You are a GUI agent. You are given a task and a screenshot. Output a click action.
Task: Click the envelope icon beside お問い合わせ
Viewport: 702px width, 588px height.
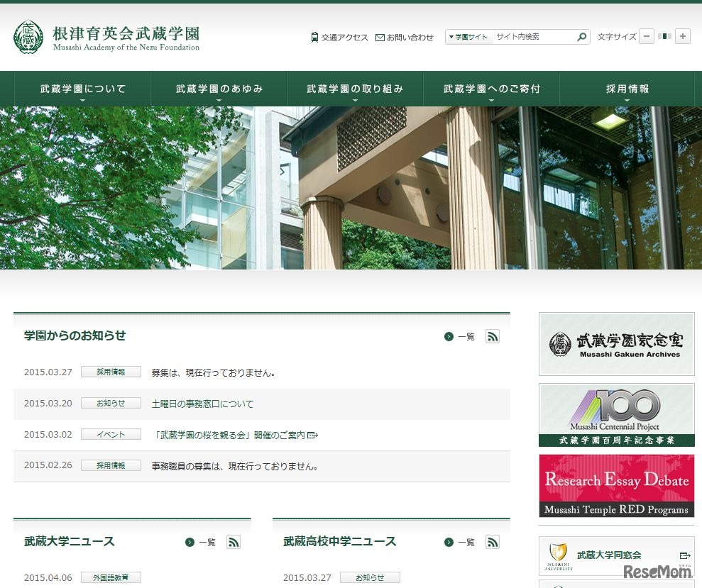pyautogui.click(x=380, y=37)
